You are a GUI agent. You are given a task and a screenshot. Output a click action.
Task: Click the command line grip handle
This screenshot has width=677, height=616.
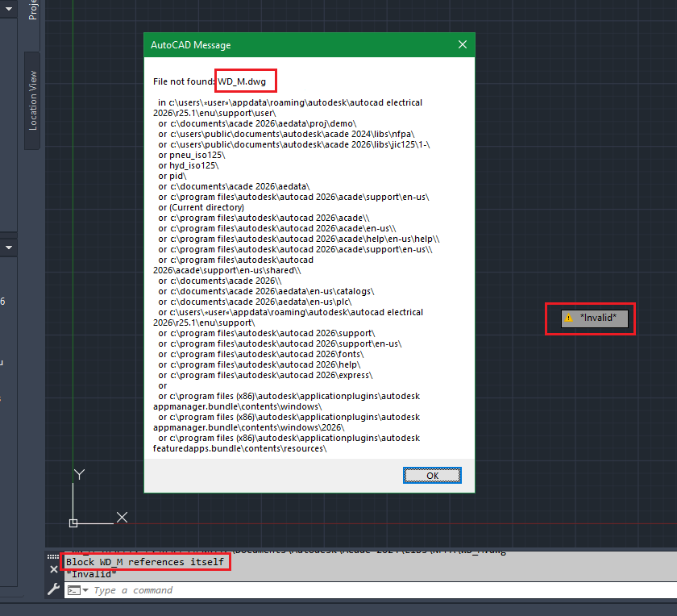click(53, 556)
